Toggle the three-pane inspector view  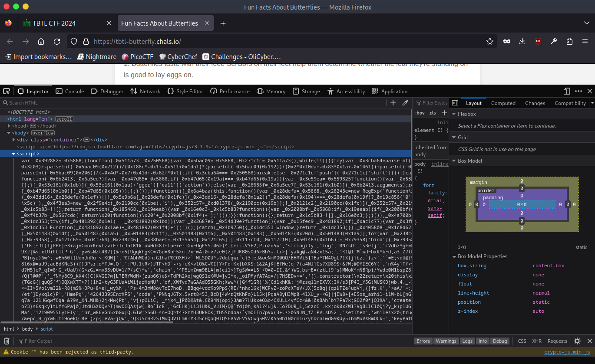455,103
